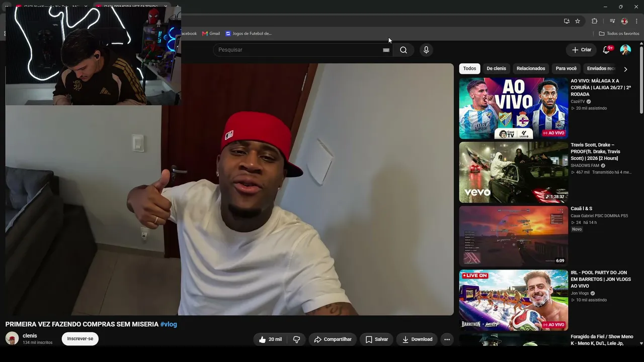Open the Gmail bookmark
644x362 pixels.
point(211,34)
